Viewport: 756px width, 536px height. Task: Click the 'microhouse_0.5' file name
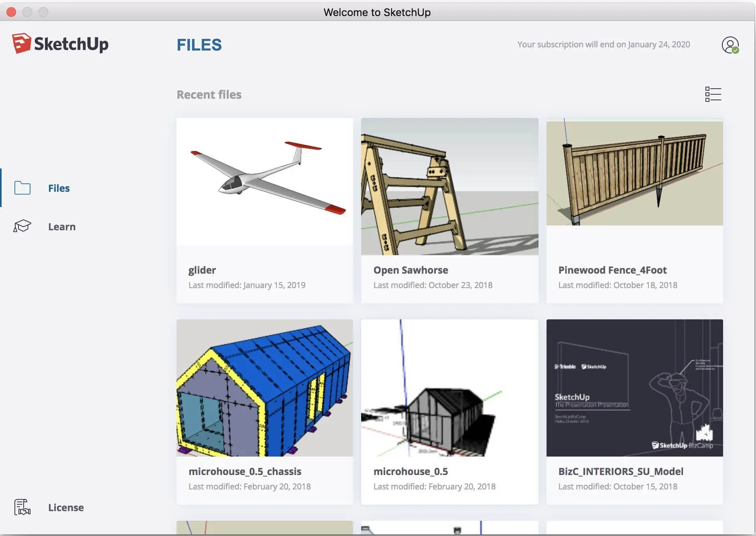[x=411, y=471]
